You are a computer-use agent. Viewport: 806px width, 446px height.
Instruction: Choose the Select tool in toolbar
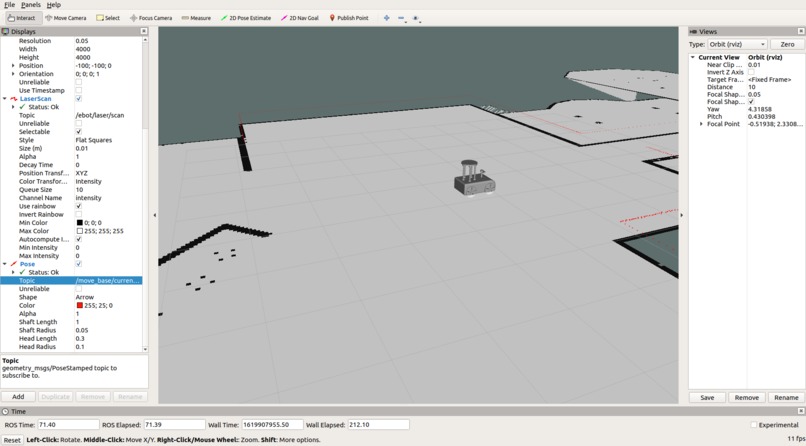tap(108, 18)
